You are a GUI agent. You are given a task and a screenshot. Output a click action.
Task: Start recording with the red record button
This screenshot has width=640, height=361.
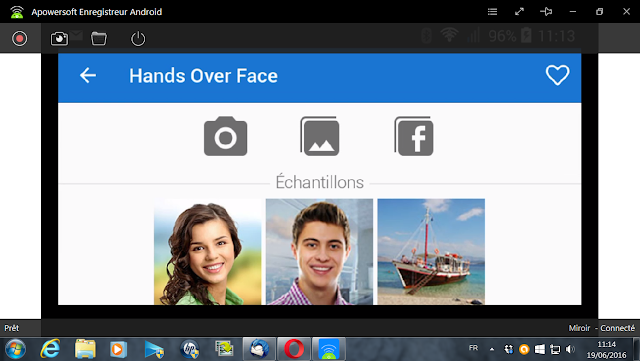[20, 39]
